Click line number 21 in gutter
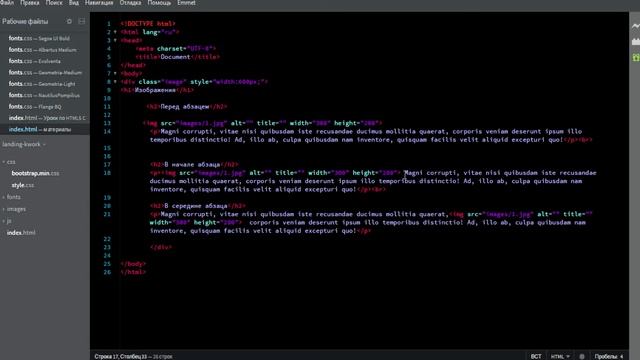The width and height of the screenshot is (640, 360). (x=107, y=214)
